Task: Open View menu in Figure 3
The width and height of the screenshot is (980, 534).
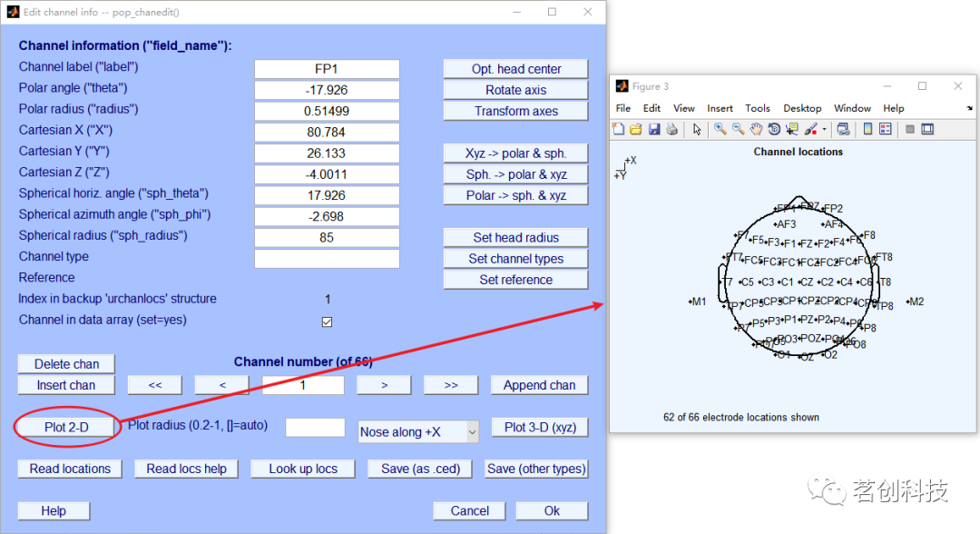Action: 684,108
